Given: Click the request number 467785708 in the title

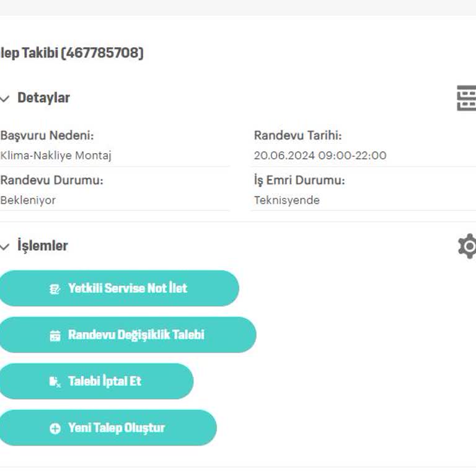Looking at the screenshot, I should [x=102, y=53].
